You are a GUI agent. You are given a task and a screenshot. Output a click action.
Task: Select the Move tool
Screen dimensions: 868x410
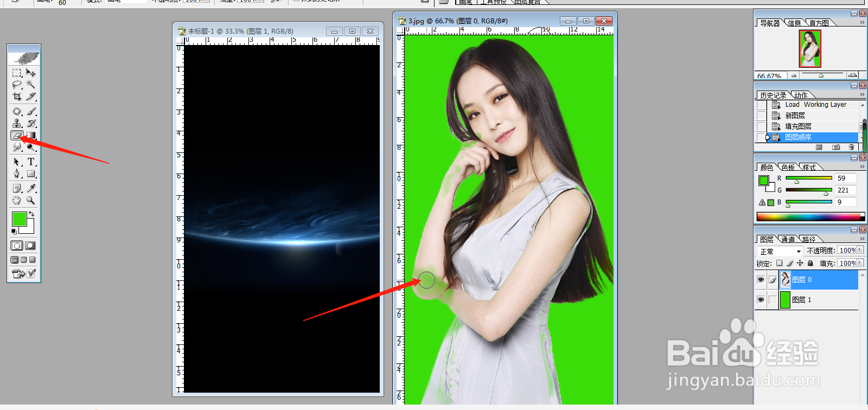click(x=31, y=72)
